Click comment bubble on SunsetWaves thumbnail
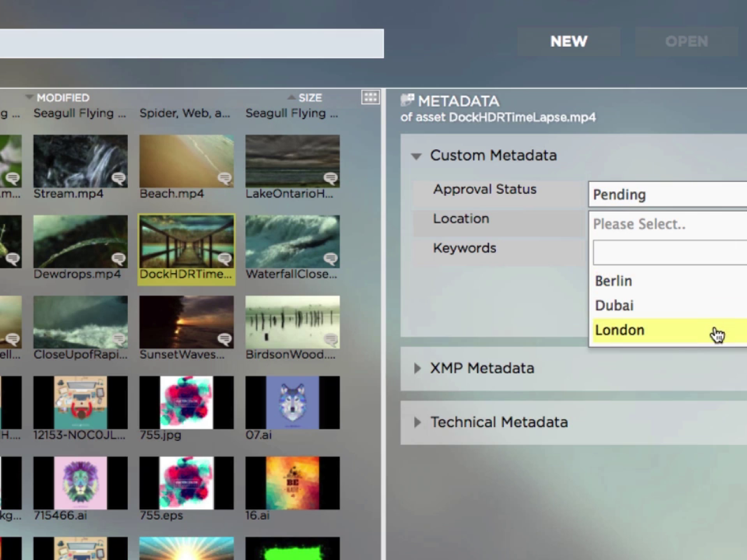The image size is (747, 560). coord(225,339)
